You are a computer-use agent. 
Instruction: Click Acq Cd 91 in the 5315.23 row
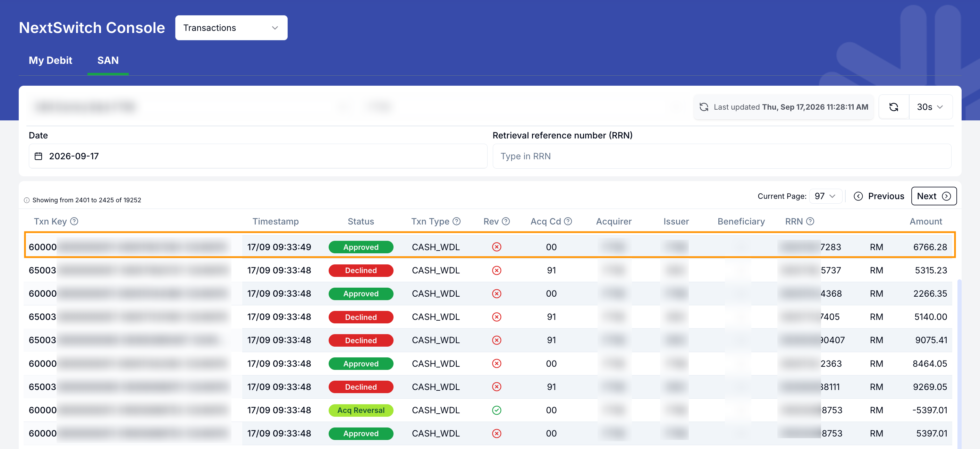pyautogui.click(x=551, y=270)
